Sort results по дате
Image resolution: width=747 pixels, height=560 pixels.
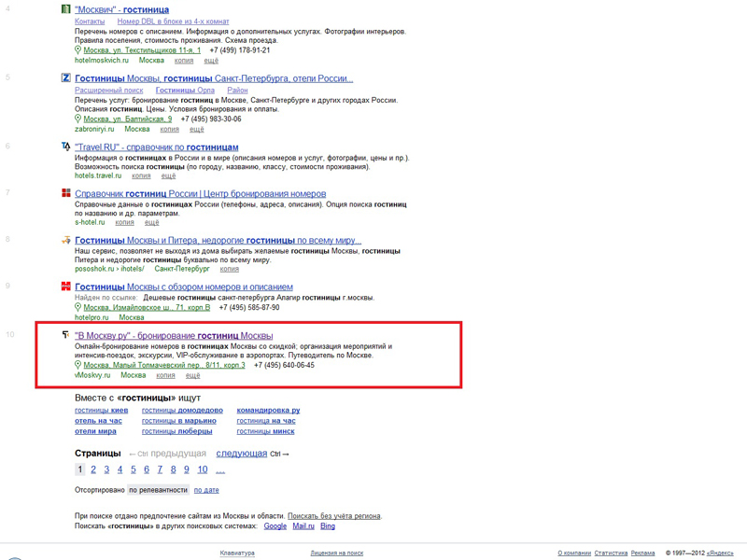click(206, 490)
